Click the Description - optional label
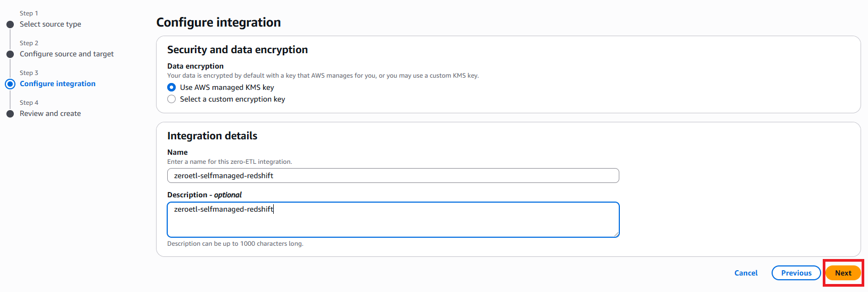This screenshot has width=868, height=292. pyautogui.click(x=204, y=195)
